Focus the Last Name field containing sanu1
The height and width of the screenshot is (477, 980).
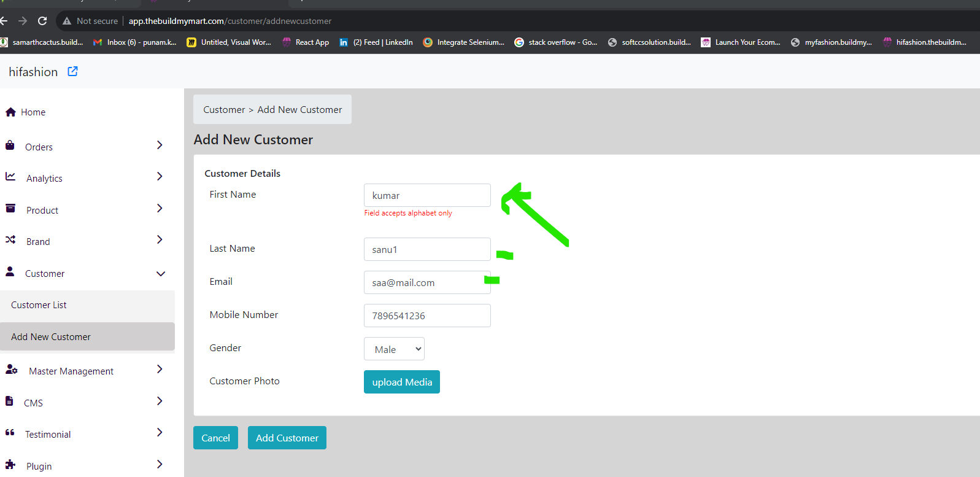pos(427,249)
